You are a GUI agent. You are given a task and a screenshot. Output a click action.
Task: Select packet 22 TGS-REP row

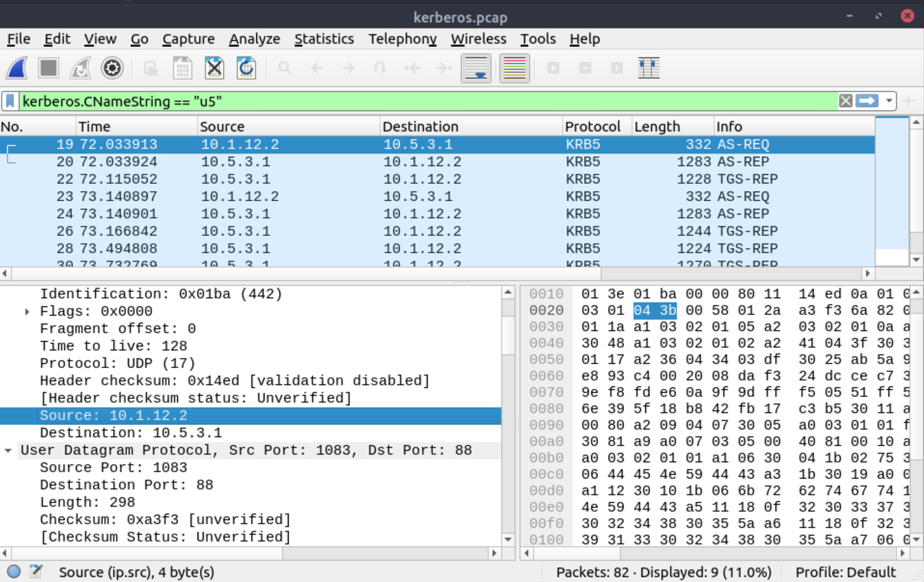[438, 179]
